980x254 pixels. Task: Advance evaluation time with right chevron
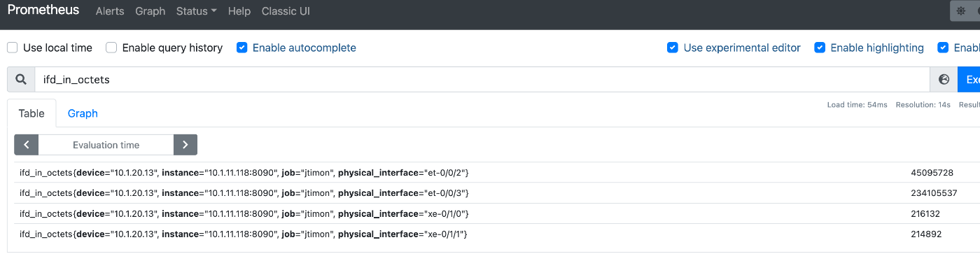pos(185,145)
